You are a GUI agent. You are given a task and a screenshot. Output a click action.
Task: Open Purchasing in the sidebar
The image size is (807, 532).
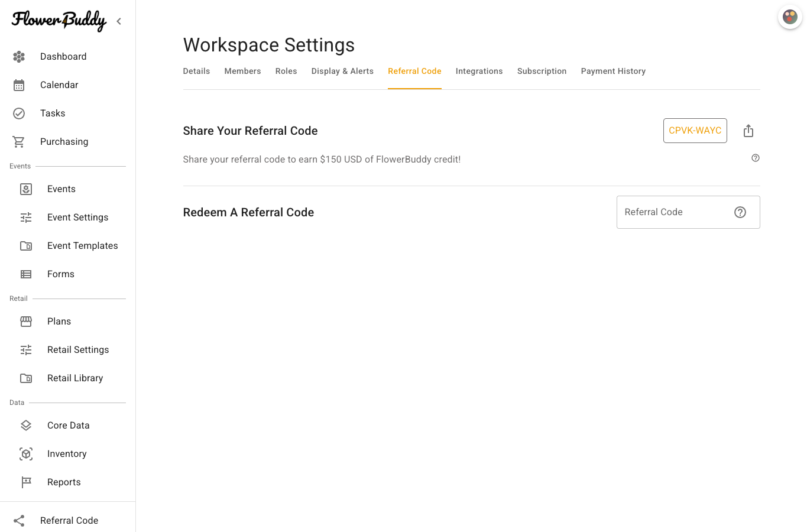(x=68, y=142)
